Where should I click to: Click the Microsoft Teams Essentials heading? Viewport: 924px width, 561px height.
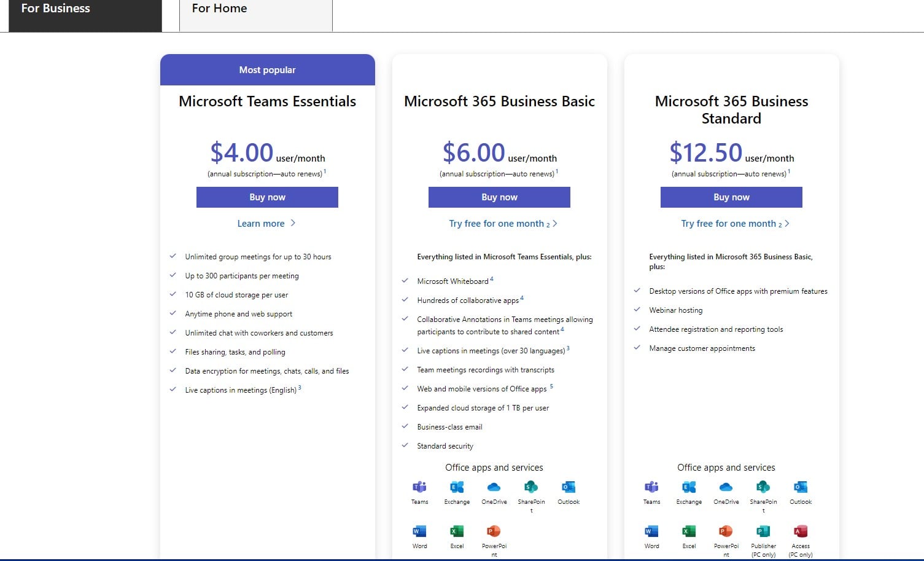tap(267, 101)
